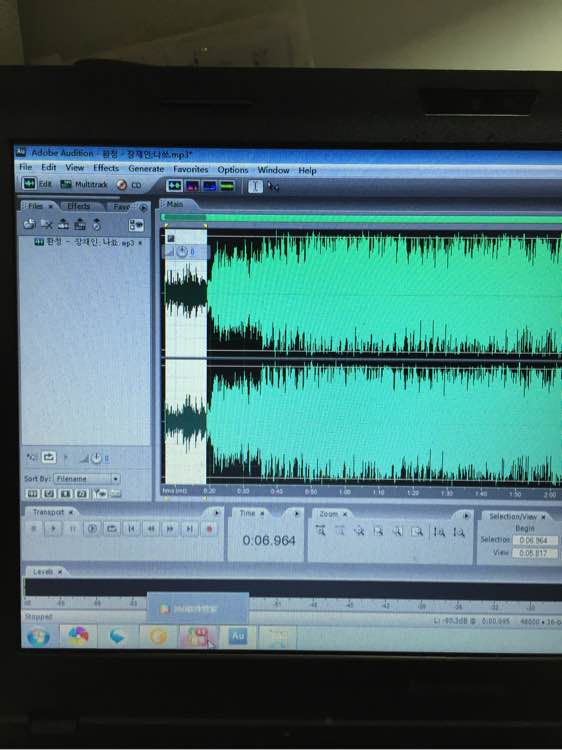
Task: Toggle Show Markers filter button
Action: [x=99, y=493]
